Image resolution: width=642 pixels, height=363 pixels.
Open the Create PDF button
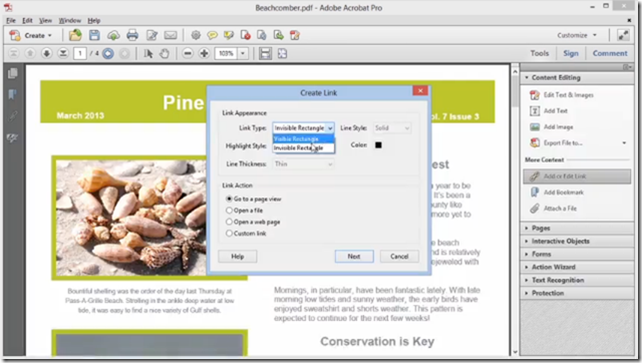pos(31,36)
